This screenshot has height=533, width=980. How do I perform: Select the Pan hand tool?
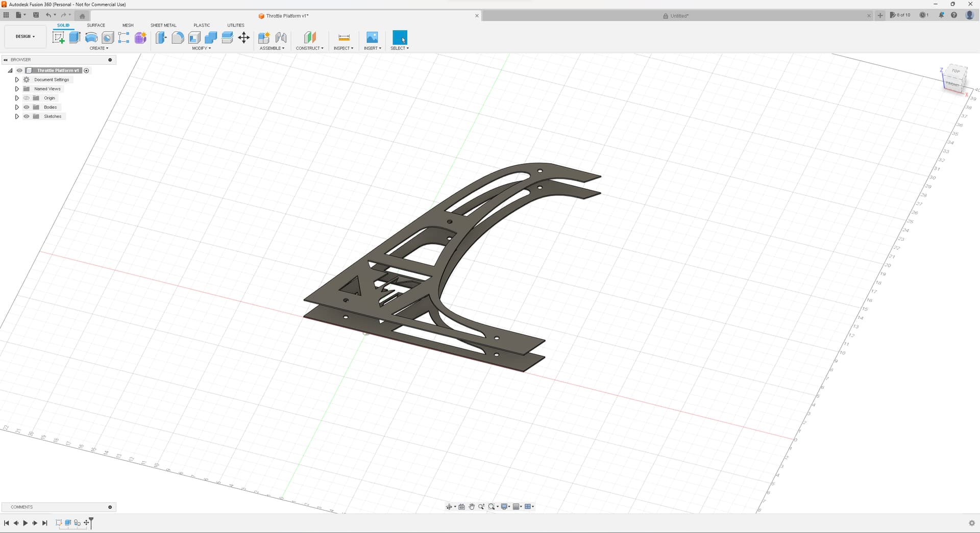pos(472,506)
